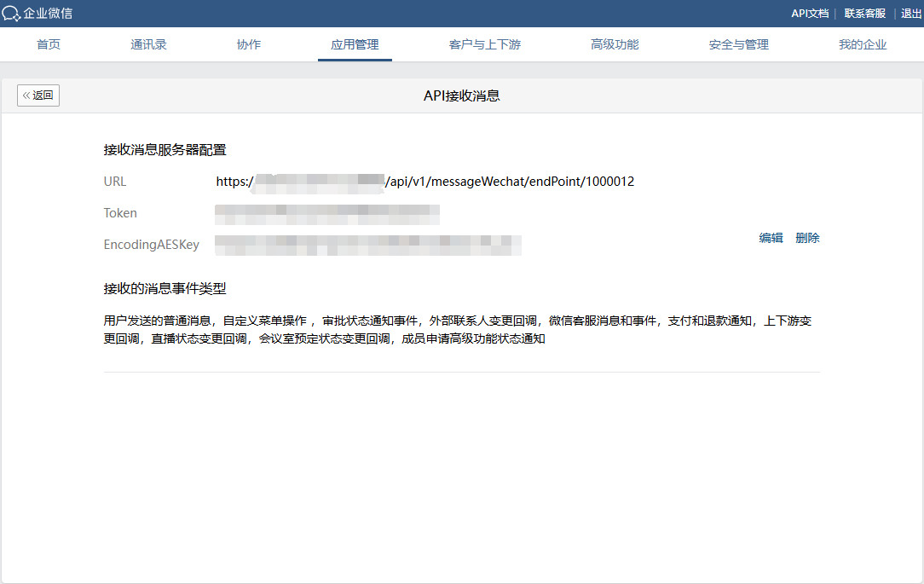Viewport: 924px width, 584px height.
Task: Click the 接收消息服务器配置 section heading
Action: pyautogui.click(x=165, y=150)
